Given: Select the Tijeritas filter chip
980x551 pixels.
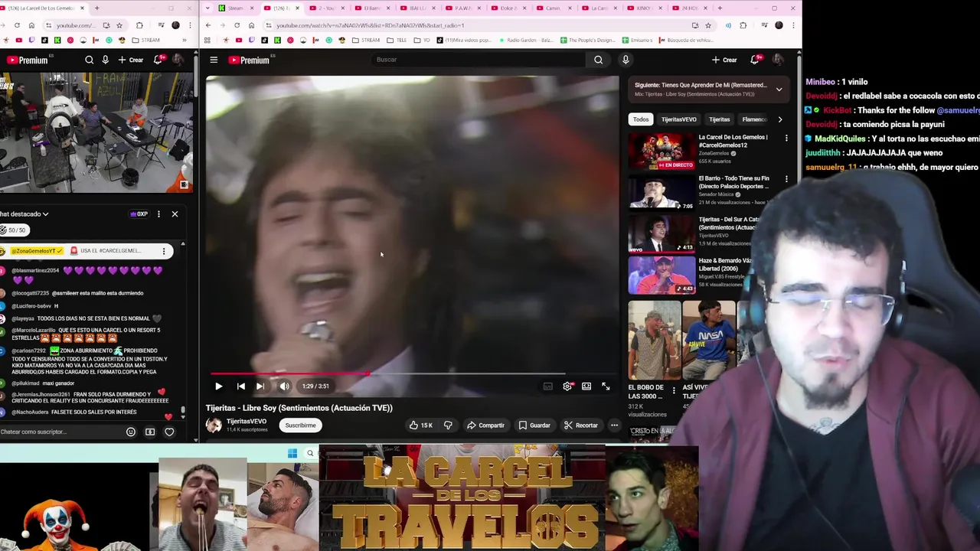Looking at the screenshot, I should tap(719, 119).
